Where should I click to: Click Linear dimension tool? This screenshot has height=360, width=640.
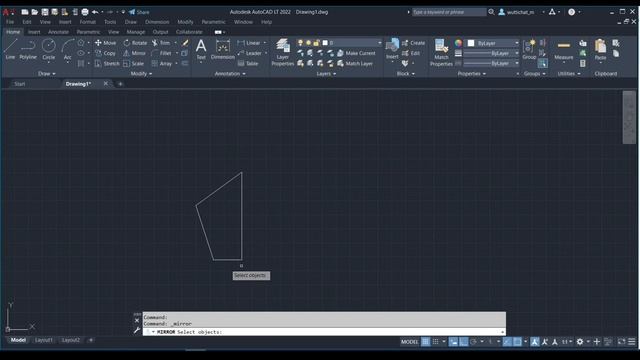(x=249, y=43)
